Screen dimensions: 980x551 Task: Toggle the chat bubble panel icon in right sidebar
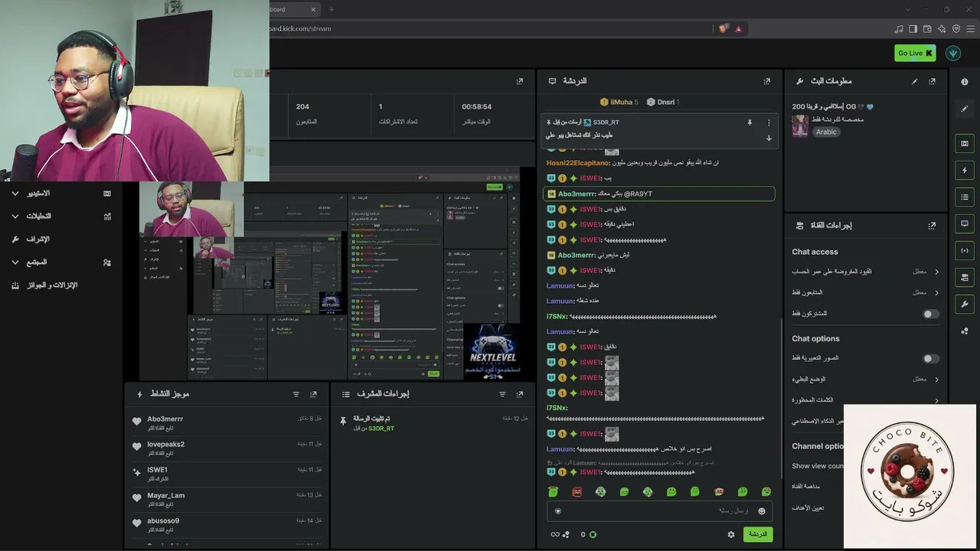pyautogui.click(x=965, y=223)
